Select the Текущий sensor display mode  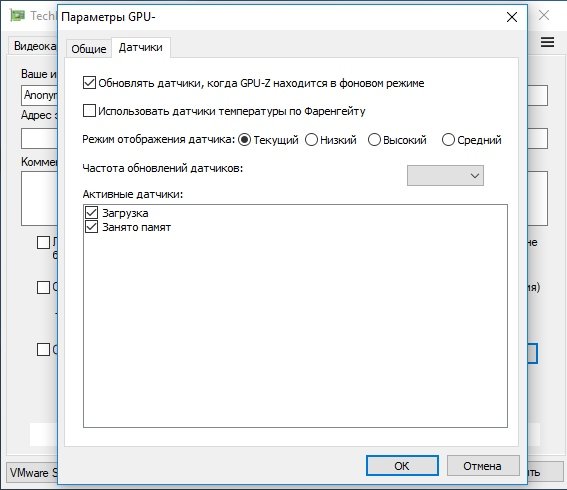[244, 140]
